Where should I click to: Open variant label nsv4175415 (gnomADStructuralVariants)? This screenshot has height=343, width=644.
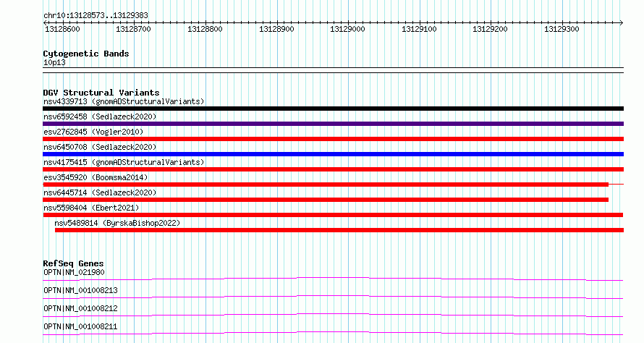click(x=124, y=162)
